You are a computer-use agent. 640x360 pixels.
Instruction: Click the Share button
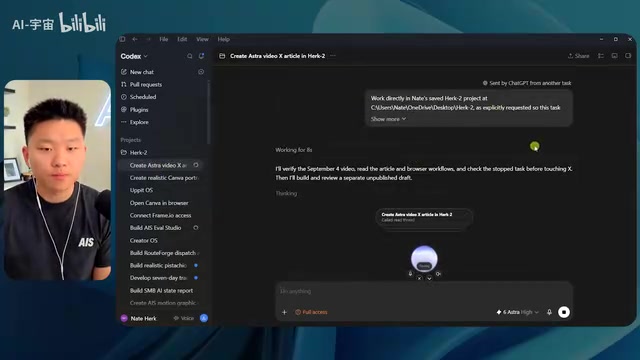pos(578,56)
